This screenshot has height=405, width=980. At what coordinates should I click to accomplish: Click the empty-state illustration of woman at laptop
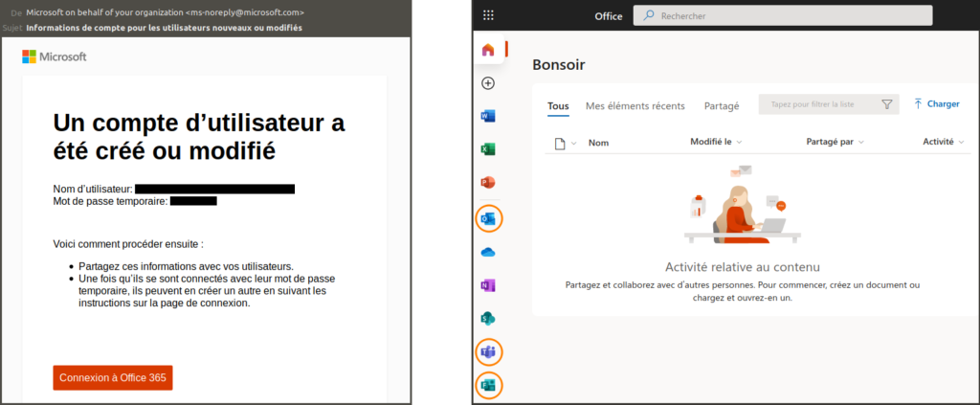pyautogui.click(x=743, y=204)
